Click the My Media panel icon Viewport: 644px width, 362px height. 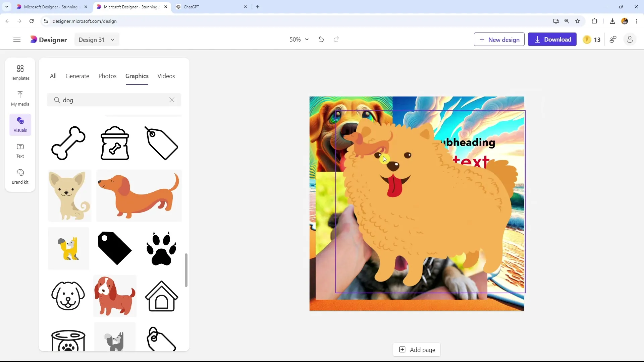pos(20,97)
